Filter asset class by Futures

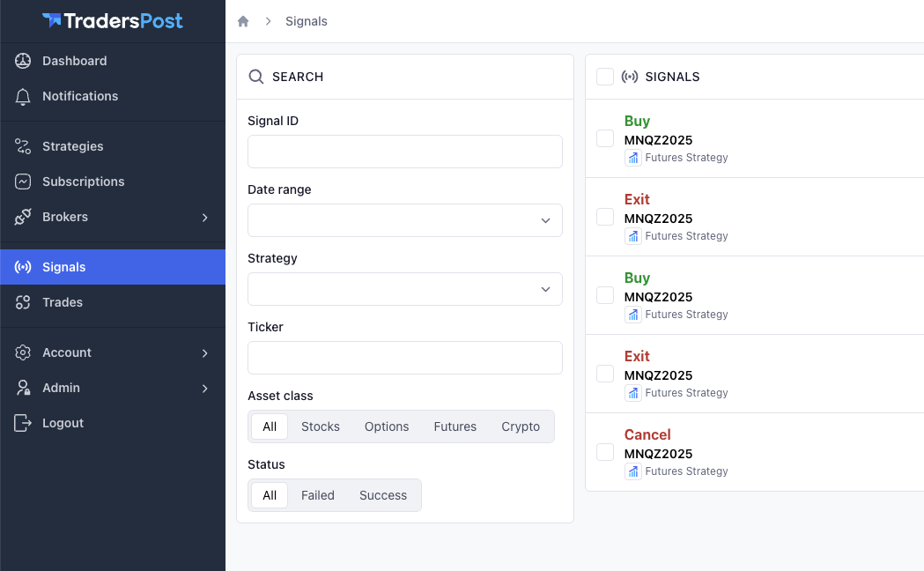[455, 426]
